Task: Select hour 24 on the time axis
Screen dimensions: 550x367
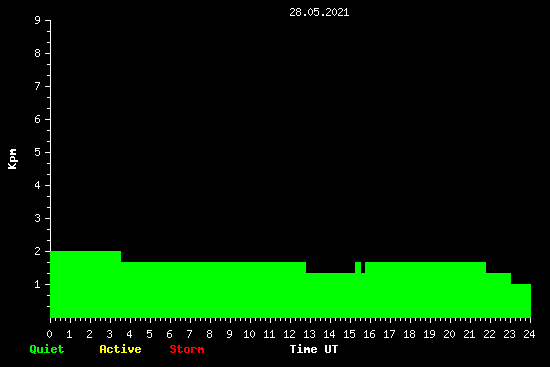Action: pos(529,334)
